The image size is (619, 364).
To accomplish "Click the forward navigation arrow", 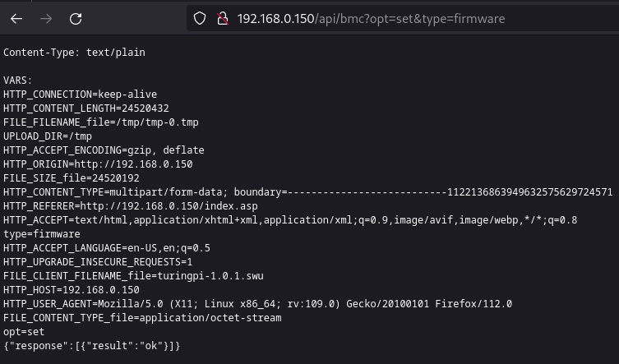I will pyautogui.click(x=46, y=18).
